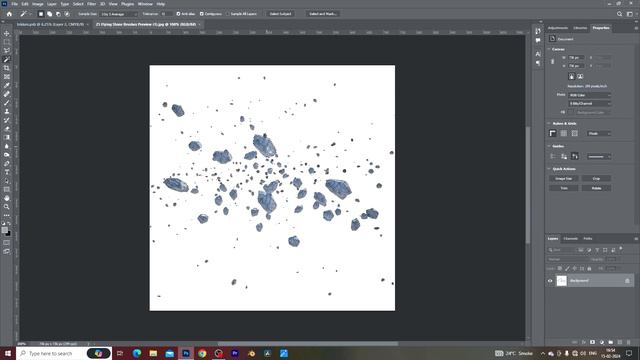Select the Lasso tool
The image size is (640, 360).
pos(7,51)
